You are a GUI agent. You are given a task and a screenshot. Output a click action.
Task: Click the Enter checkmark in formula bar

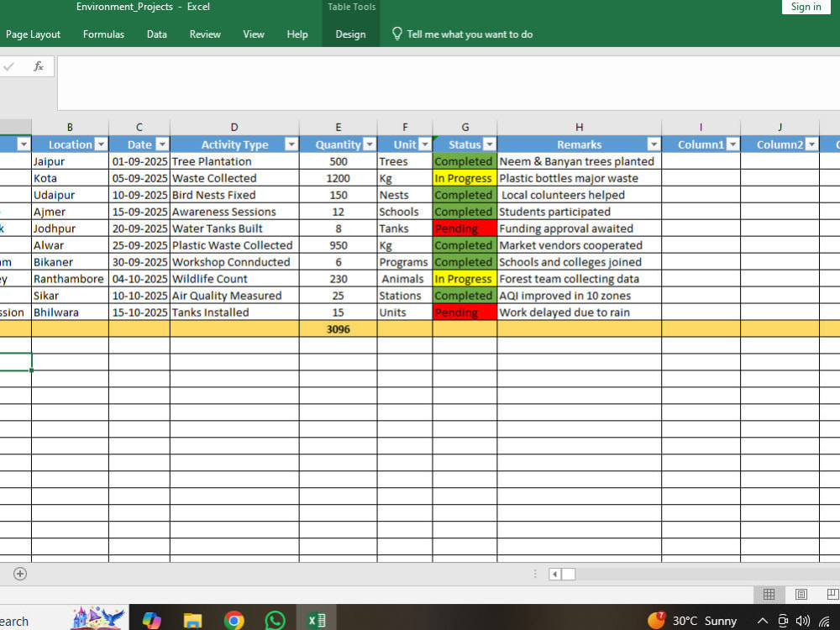click(x=8, y=66)
